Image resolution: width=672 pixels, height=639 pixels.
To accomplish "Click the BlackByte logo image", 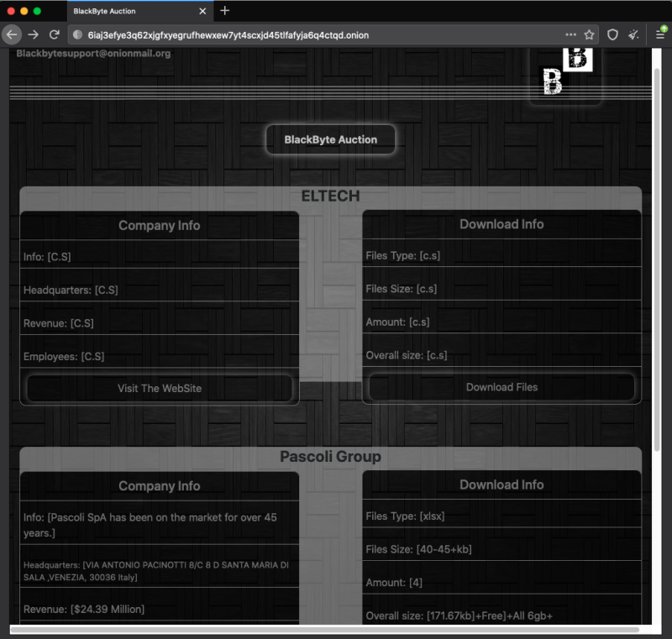I will tap(564, 76).
